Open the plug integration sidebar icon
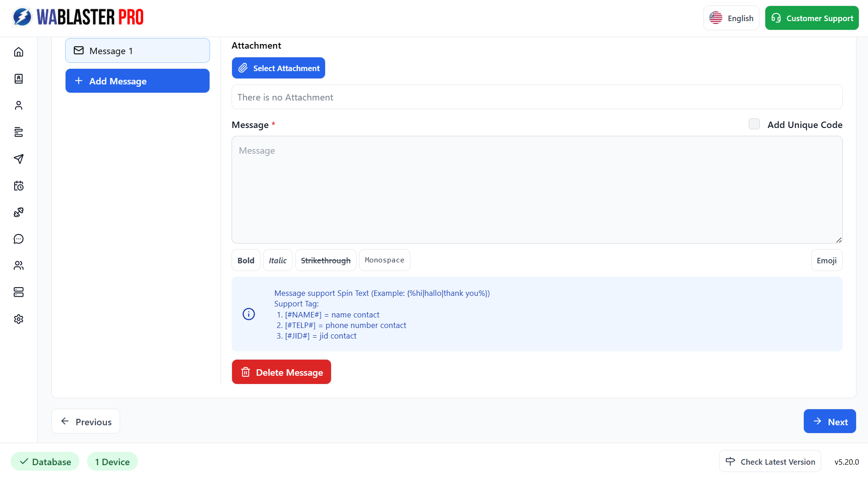Viewport: 868px width, 478px height. (x=19, y=212)
